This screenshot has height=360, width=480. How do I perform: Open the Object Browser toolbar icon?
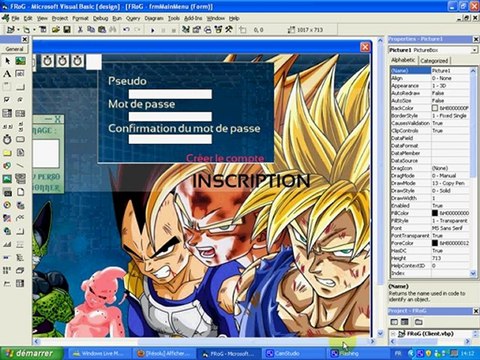pos(218,30)
